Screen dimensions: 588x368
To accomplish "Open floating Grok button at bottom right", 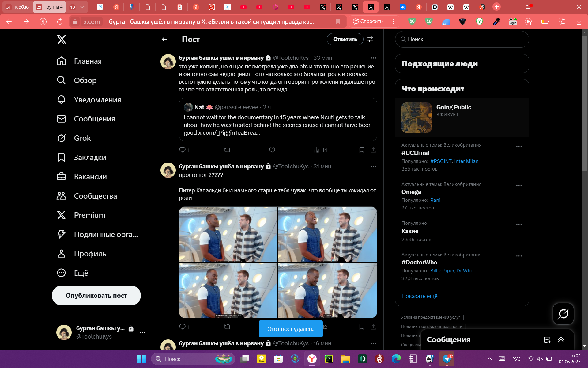I will 563,314.
